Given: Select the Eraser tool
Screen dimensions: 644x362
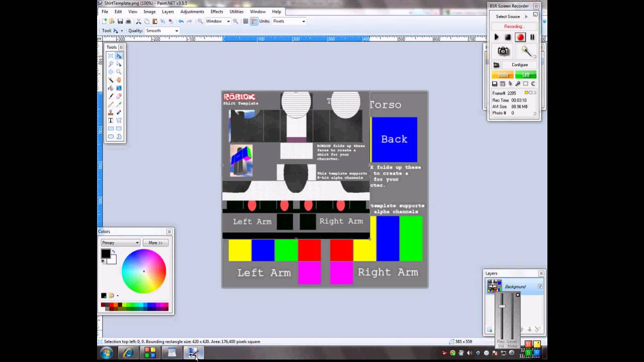Looking at the screenshot, I should click(x=119, y=96).
